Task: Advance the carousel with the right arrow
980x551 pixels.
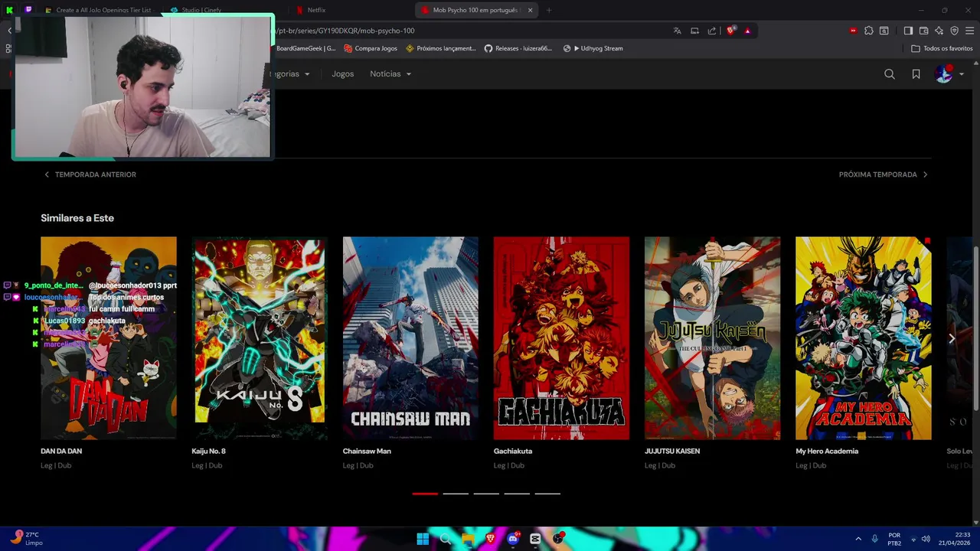Action: click(952, 338)
